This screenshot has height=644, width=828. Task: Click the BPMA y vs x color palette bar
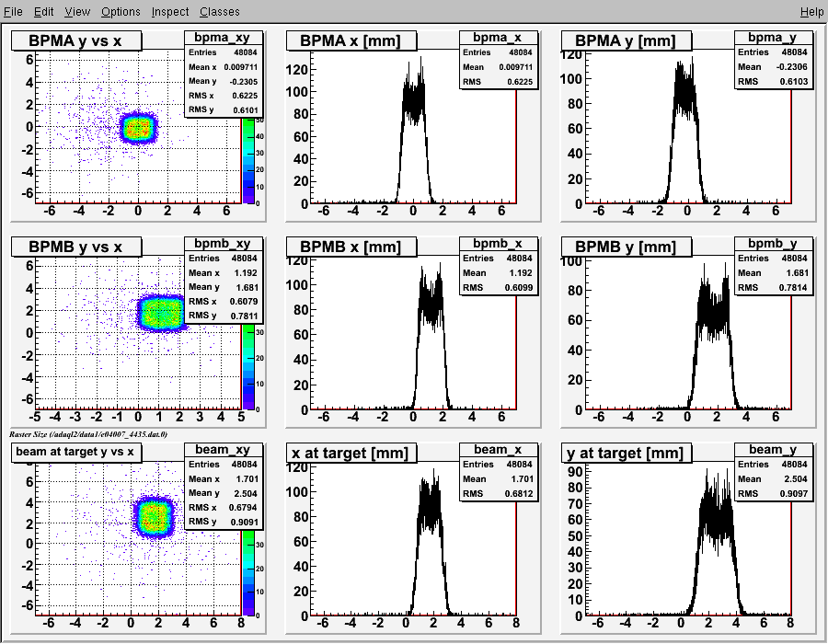click(x=248, y=161)
